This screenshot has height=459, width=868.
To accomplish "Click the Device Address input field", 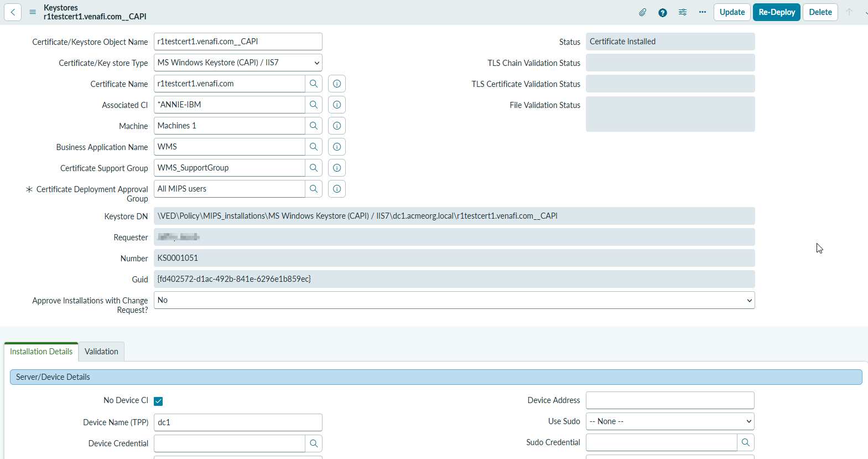I will pyautogui.click(x=670, y=400).
